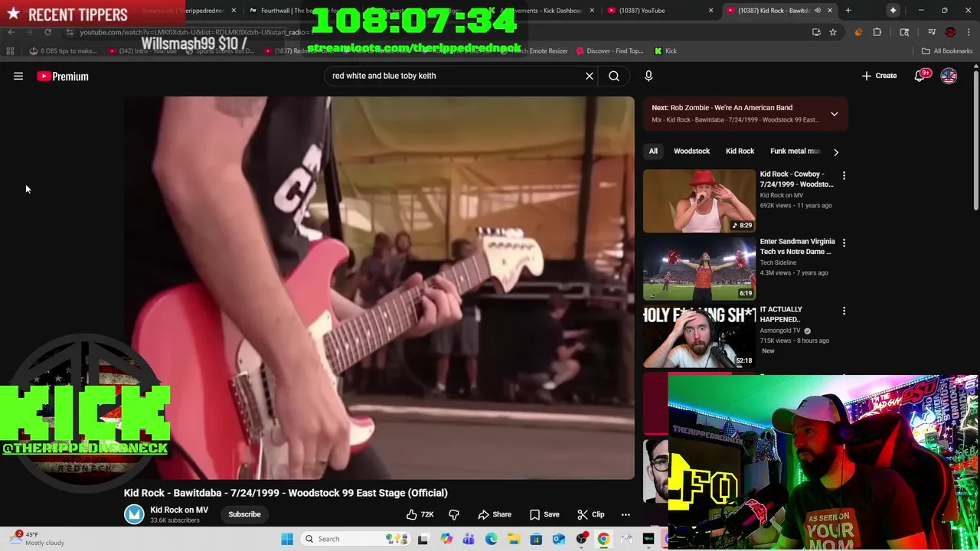This screenshot has width=980, height=551.
Task: Select the Kid Rock filter chip
Action: point(740,152)
